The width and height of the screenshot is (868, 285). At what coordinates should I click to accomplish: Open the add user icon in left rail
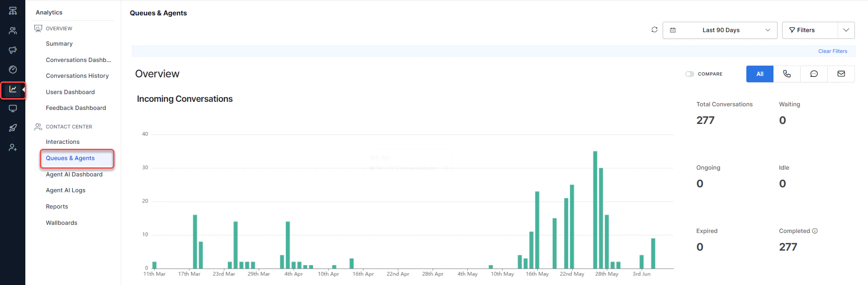[13, 147]
